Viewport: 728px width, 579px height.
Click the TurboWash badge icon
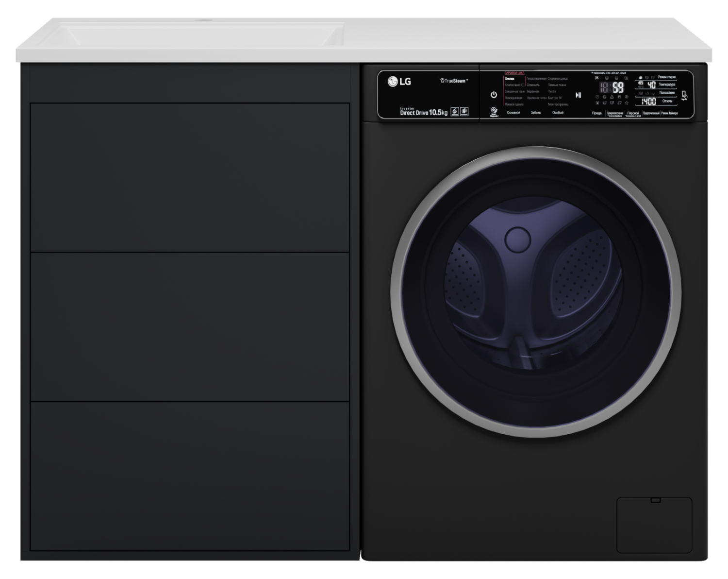(x=464, y=112)
